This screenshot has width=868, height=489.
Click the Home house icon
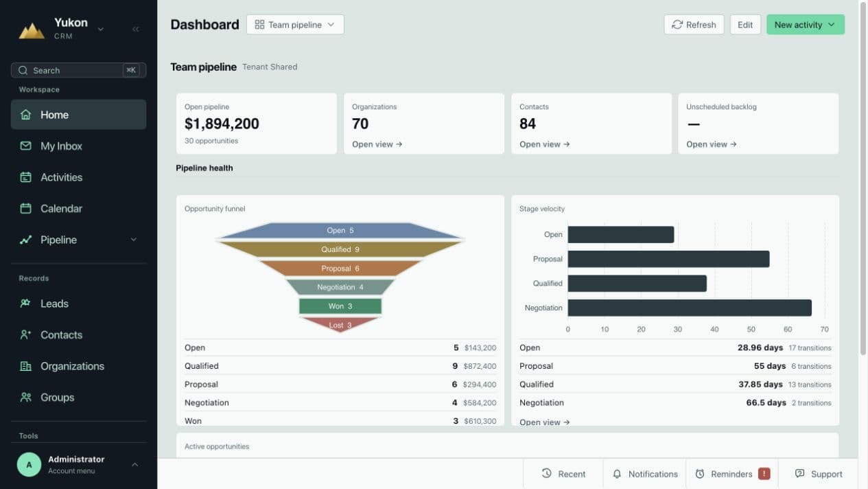(25, 115)
